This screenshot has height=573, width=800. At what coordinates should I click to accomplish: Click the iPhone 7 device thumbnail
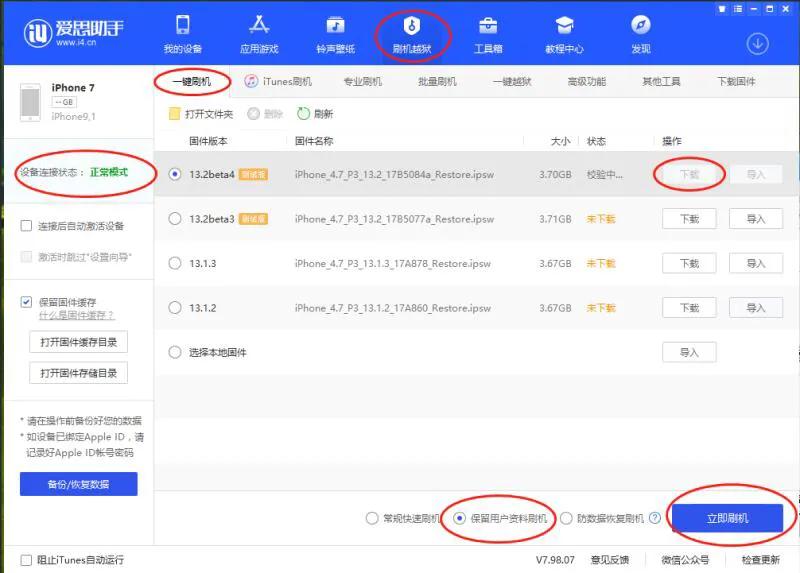click(30, 102)
